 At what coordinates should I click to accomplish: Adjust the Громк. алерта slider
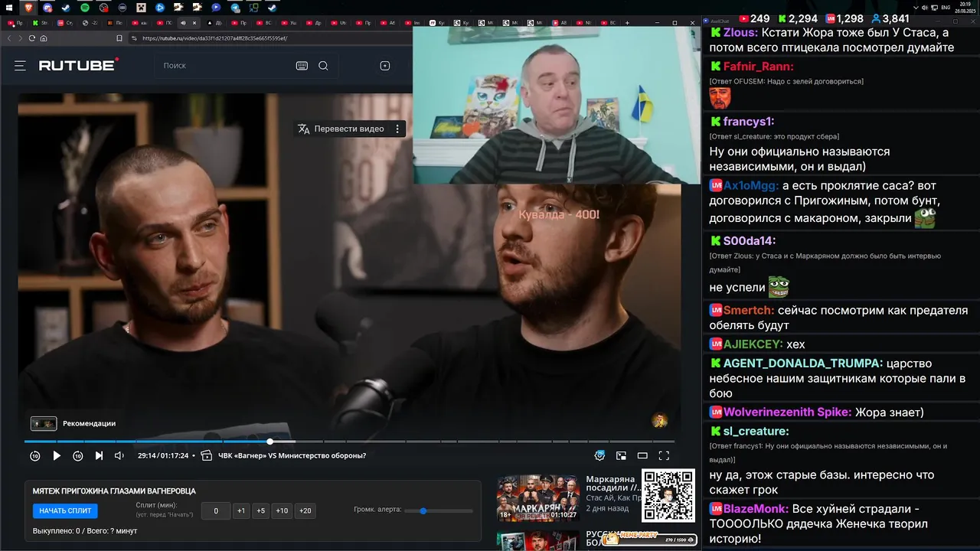(x=439, y=510)
